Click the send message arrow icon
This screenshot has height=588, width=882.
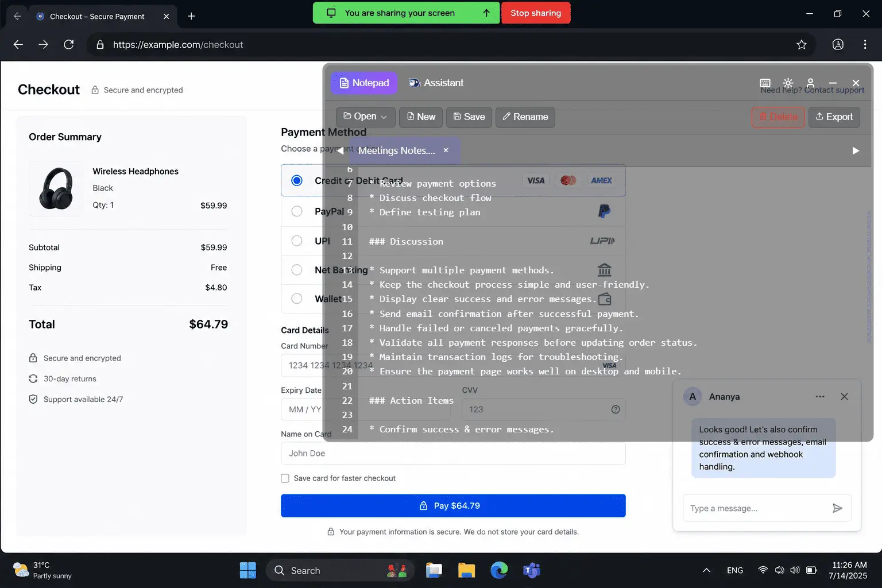(x=837, y=508)
